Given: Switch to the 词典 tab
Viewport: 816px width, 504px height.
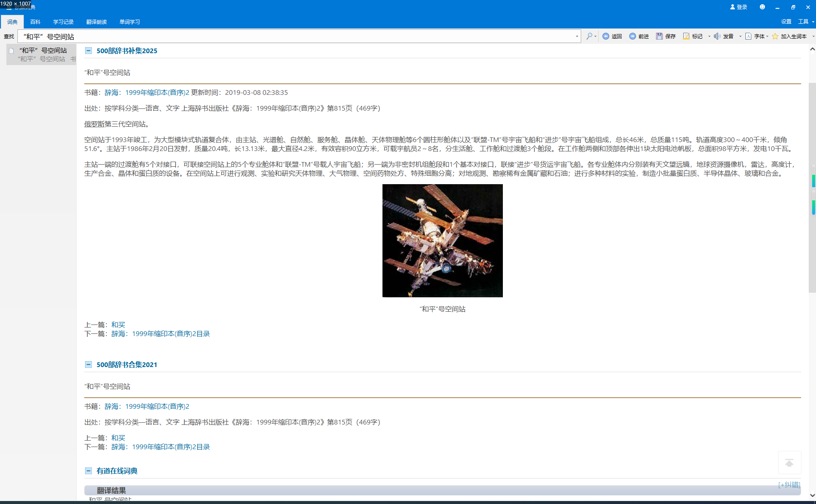Looking at the screenshot, I should coord(12,22).
